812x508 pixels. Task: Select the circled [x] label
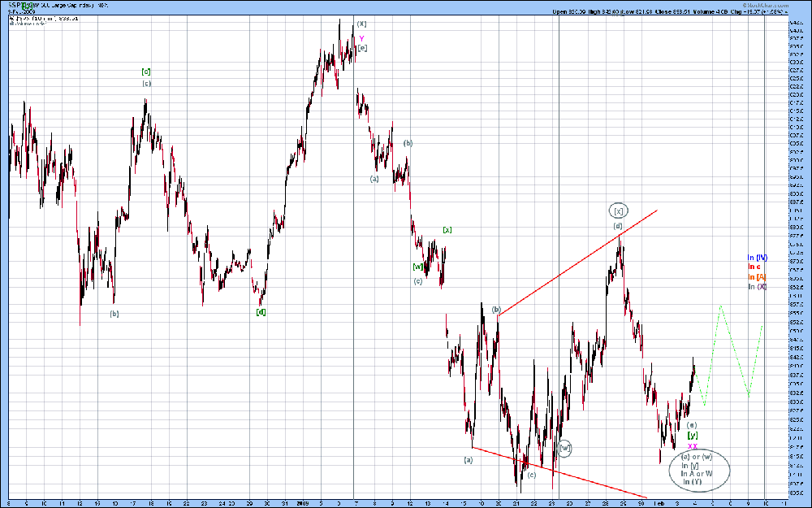point(618,211)
